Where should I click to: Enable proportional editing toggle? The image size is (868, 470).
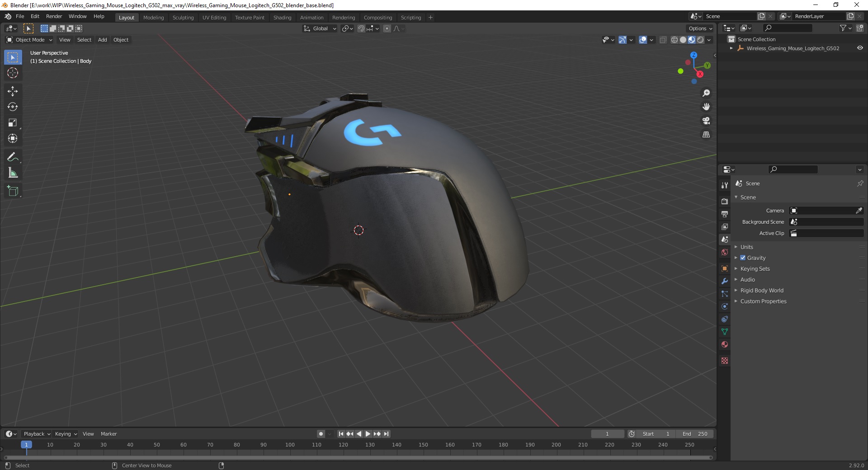click(387, 28)
